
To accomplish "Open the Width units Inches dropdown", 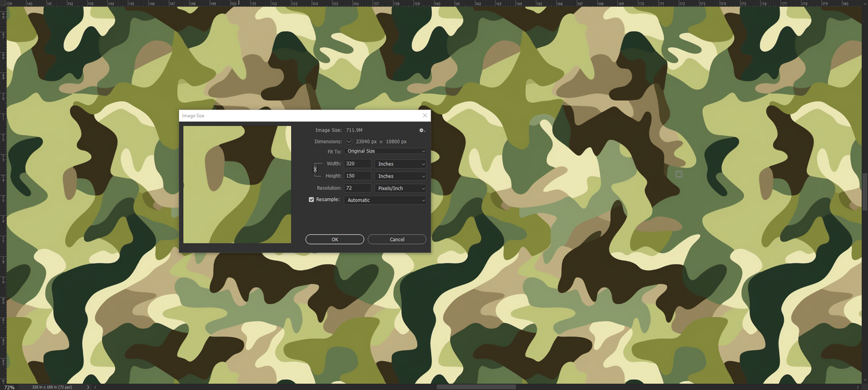I will (400, 163).
